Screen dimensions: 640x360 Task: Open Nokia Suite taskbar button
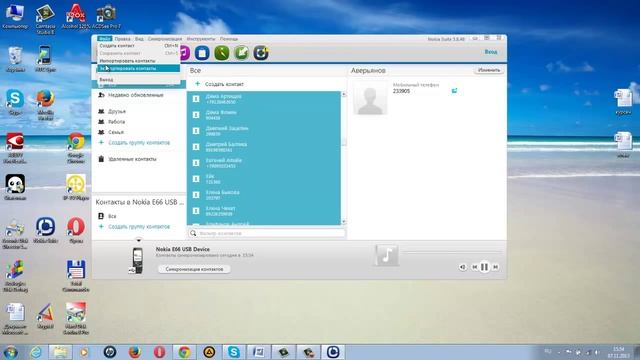point(333,352)
